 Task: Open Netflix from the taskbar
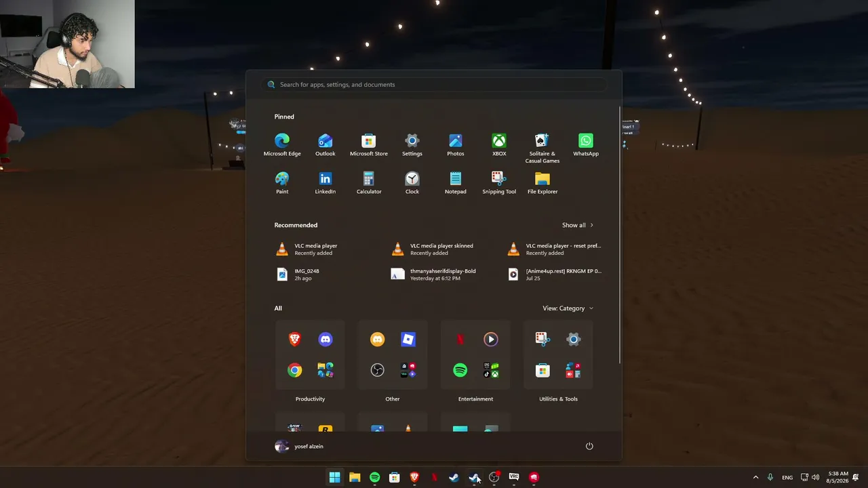435,477
